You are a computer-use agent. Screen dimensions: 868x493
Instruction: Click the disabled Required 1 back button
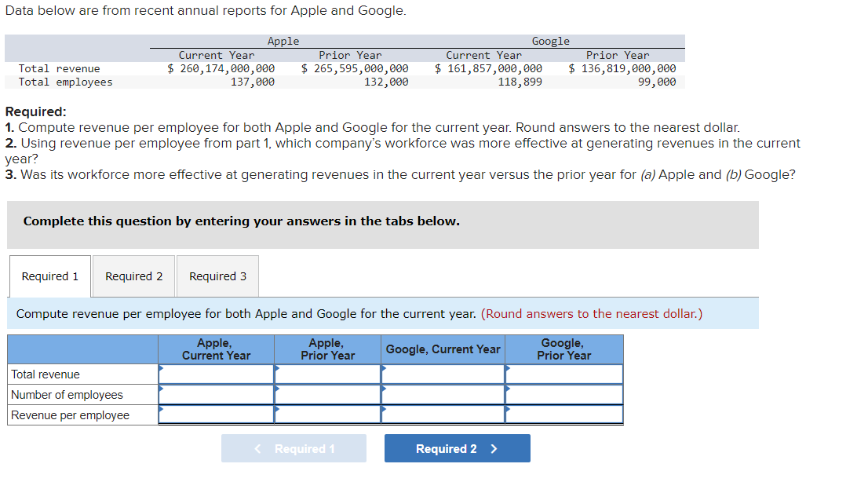[x=294, y=448]
